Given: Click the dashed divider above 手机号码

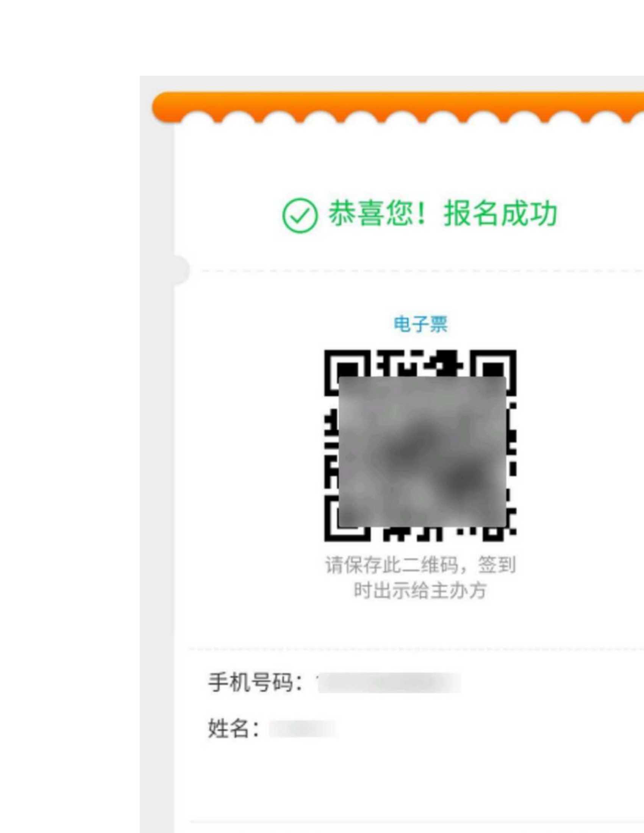Looking at the screenshot, I should (x=416, y=648).
